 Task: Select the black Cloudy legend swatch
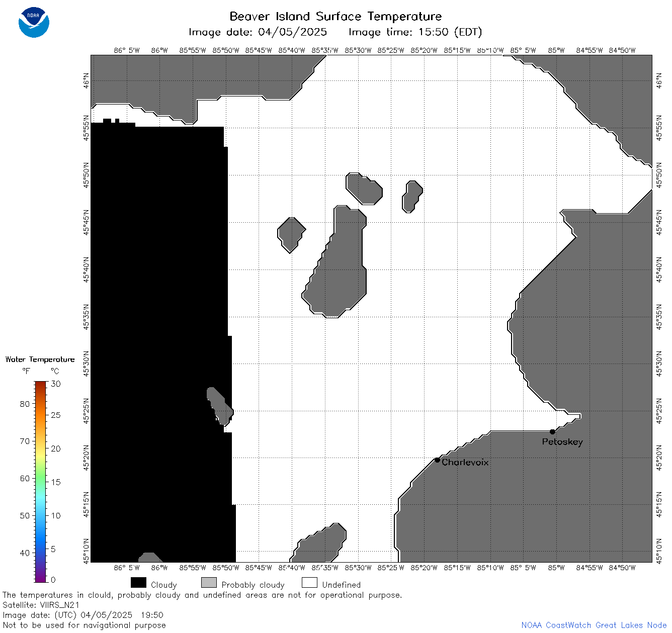pyautogui.click(x=138, y=583)
